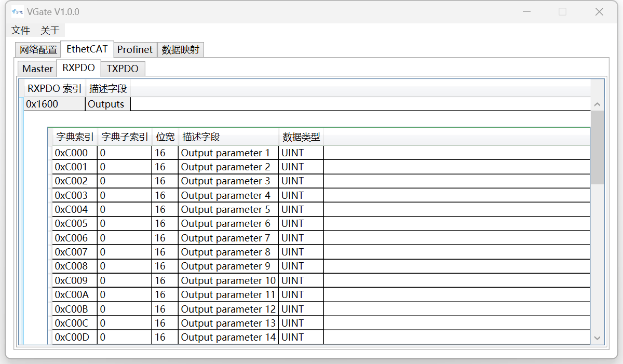The width and height of the screenshot is (623, 364).
Task: Click the Output parameter 4 cell
Action: pos(228,195)
